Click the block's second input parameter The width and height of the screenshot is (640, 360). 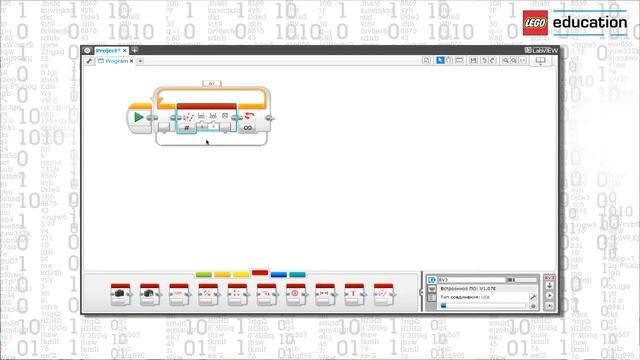(x=213, y=127)
